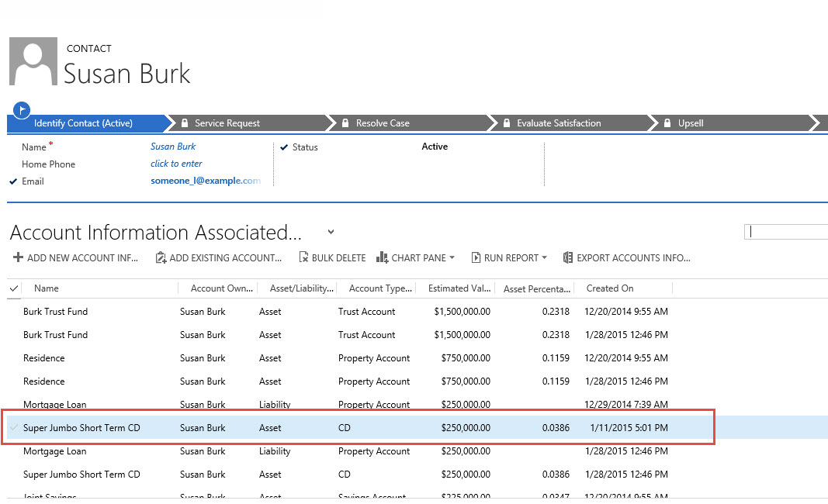Screen dimensions: 828x504
Task: Click the Add Existing Account icon
Action: click(x=161, y=258)
